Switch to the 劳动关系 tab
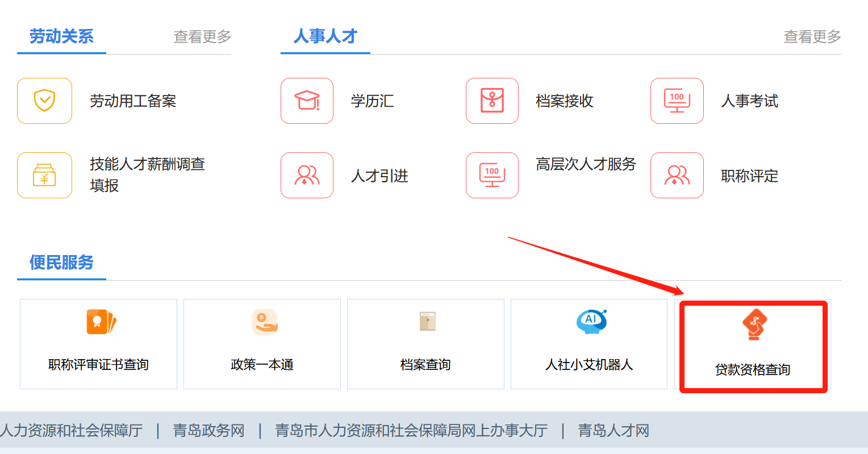The width and height of the screenshot is (868, 454). 61,36
